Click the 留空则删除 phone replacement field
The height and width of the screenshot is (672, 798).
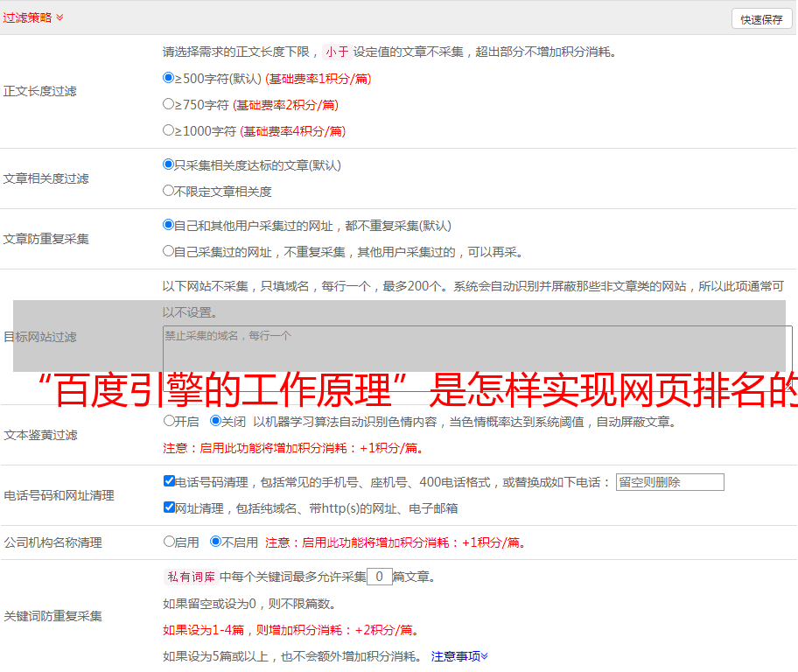[x=669, y=482]
